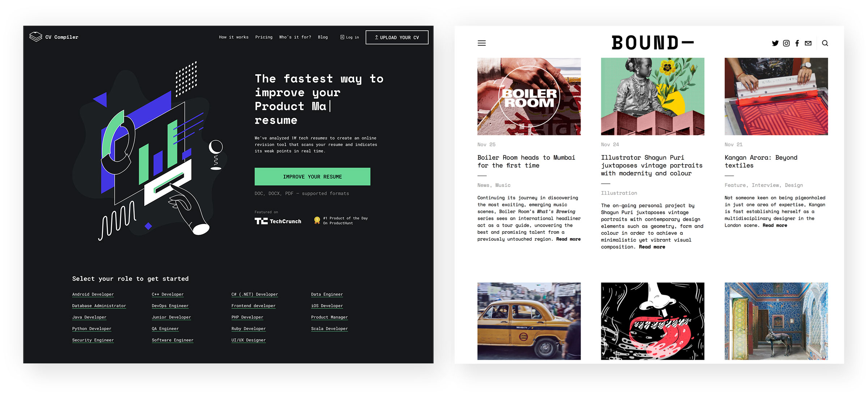Select the PHP Developer role
Viewport: 868px width, 418px height.
247,317
